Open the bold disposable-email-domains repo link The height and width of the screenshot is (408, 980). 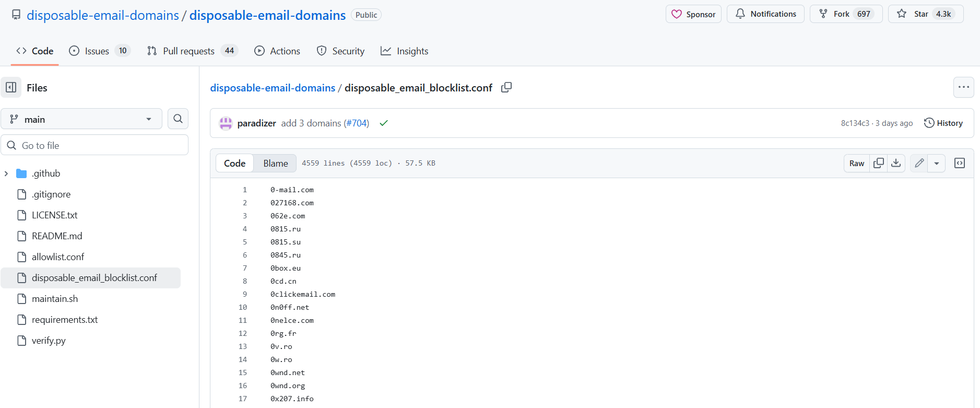pos(267,15)
